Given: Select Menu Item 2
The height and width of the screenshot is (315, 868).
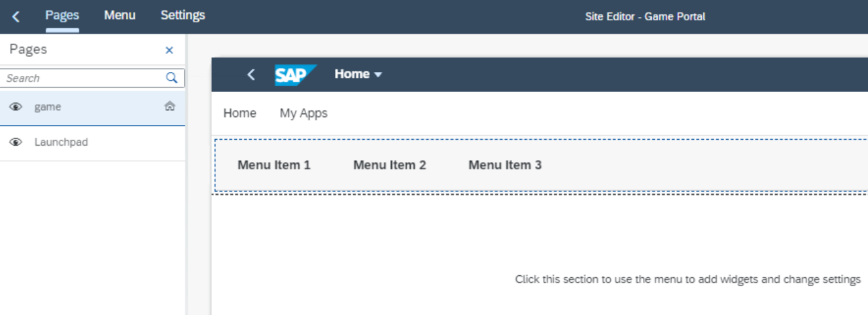Looking at the screenshot, I should (390, 165).
